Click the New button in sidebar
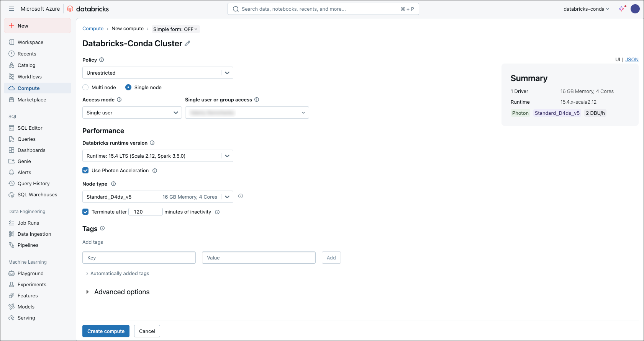Viewport: 644px width, 341px height. (38, 26)
